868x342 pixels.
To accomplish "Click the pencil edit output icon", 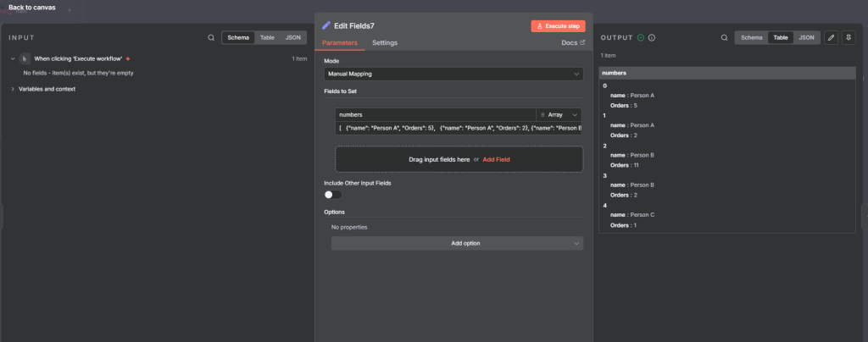I will point(831,38).
